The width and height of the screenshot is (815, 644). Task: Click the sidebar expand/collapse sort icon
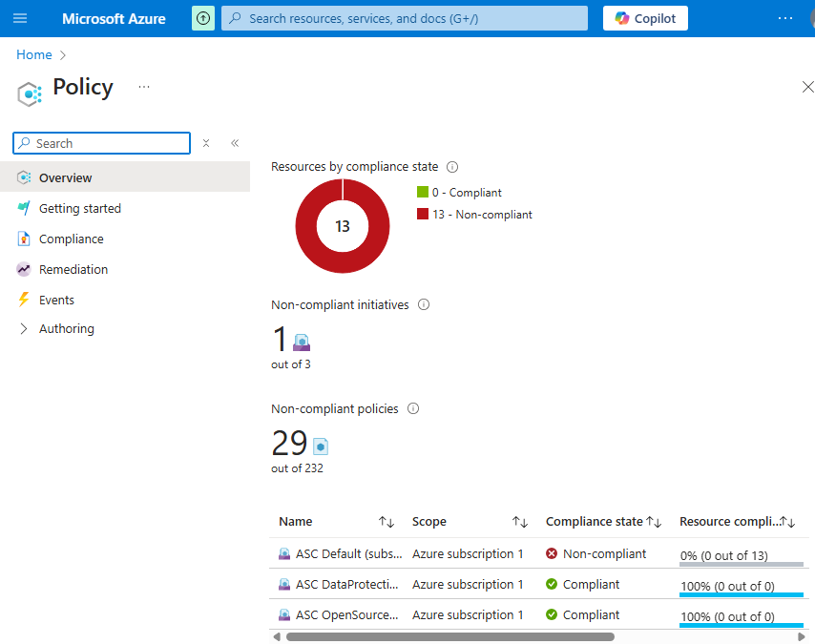206,143
